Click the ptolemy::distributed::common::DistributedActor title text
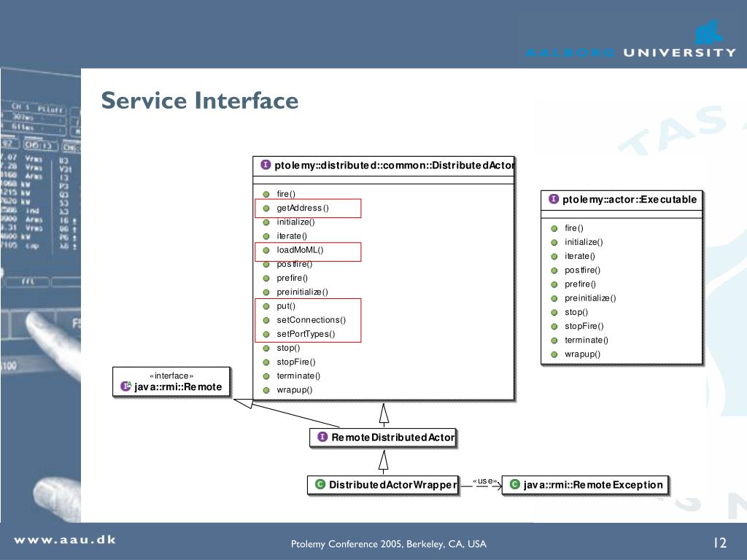 (395, 166)
